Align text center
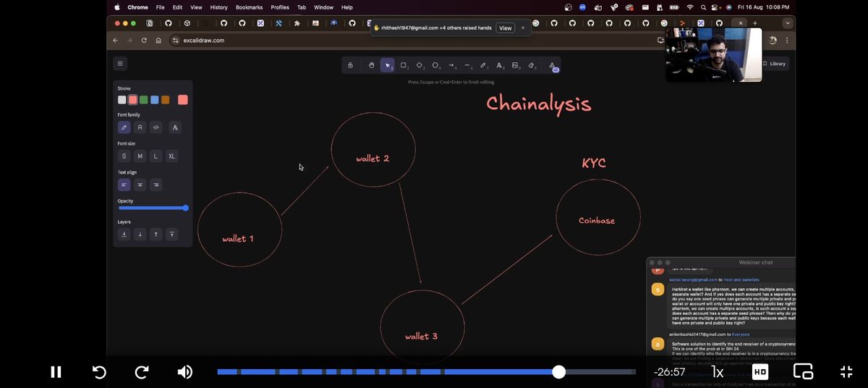 (140, 185)
